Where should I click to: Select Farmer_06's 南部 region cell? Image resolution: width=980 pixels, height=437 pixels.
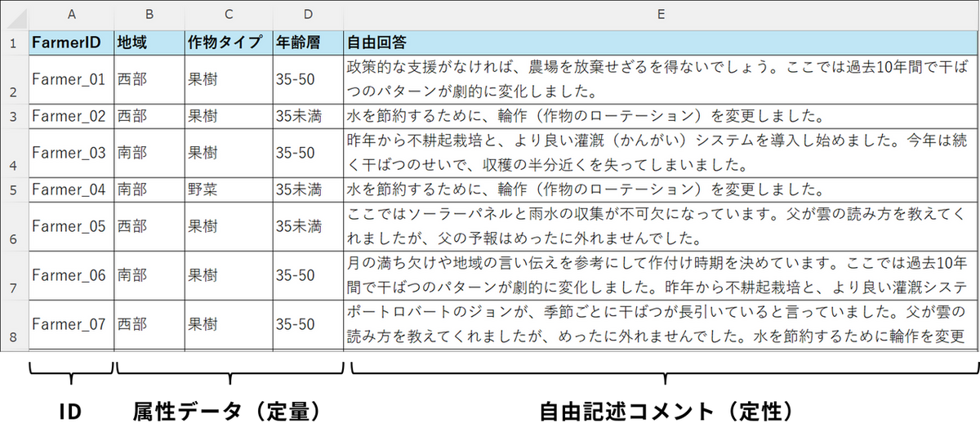coord(149,275)
